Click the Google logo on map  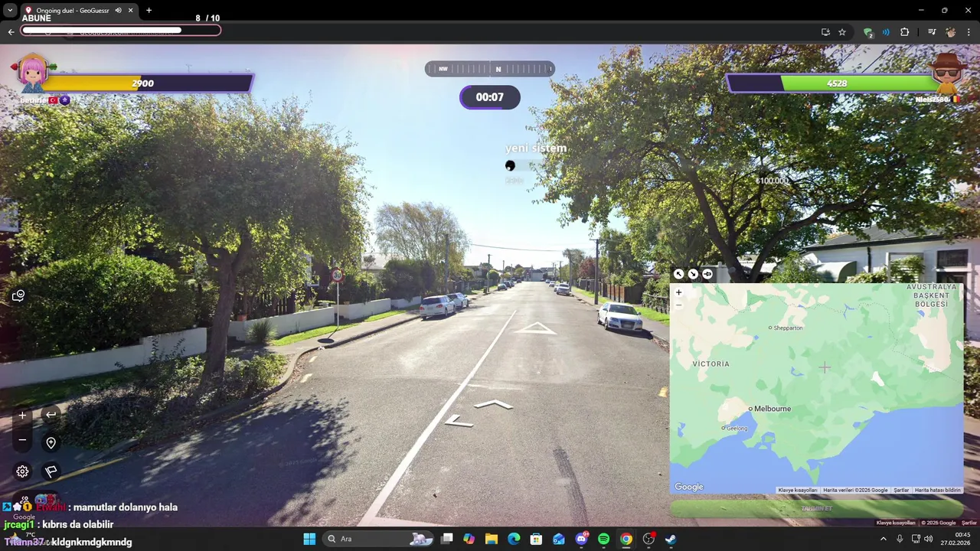pyautogui.click(x=688, y=487)
